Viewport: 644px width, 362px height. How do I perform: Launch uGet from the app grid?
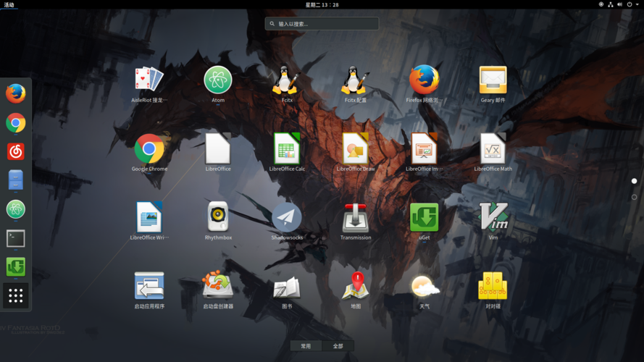(425, 222)
